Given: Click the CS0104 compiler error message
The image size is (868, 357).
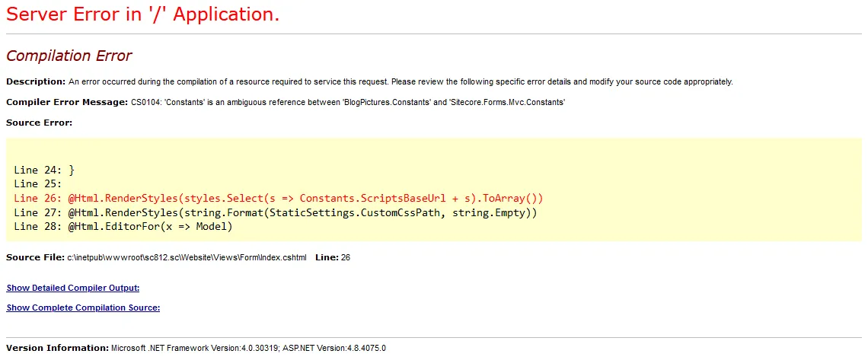Looking at the screenshot, I should pyautogui.click(x=348, y=103).
